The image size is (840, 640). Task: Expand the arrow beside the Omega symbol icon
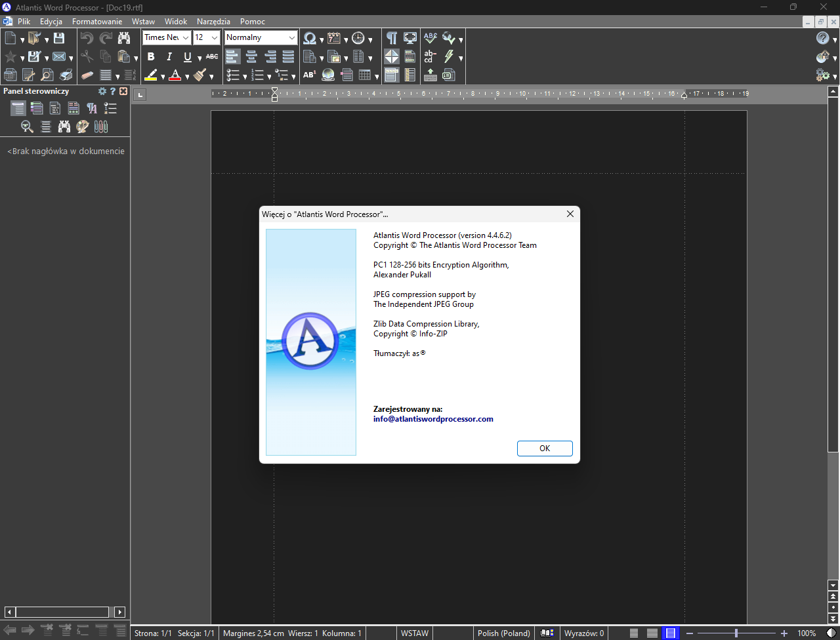322,40
